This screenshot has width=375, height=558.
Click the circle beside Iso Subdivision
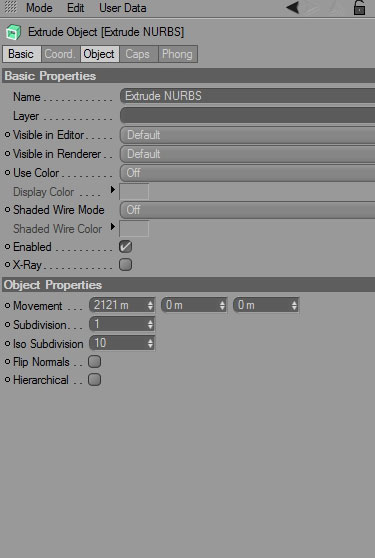(x=7, y=344)
